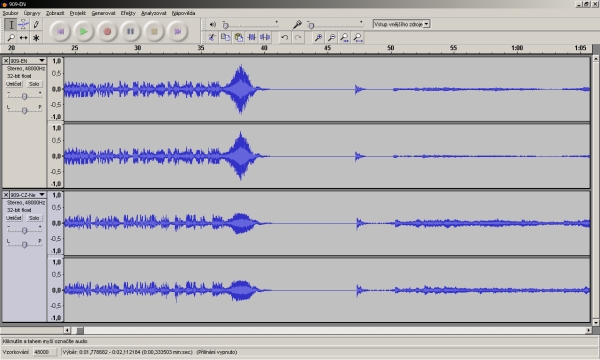Viewport: 600px width, 360px height.
Task: Click the input volume slider next to the microphone
Action: click(335, 25)
